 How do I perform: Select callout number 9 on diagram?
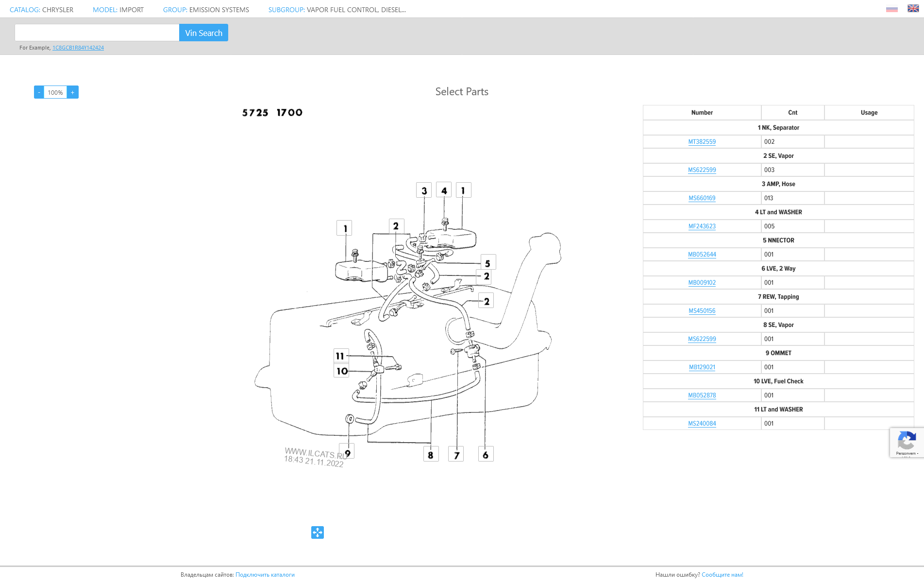coord(347,452)
